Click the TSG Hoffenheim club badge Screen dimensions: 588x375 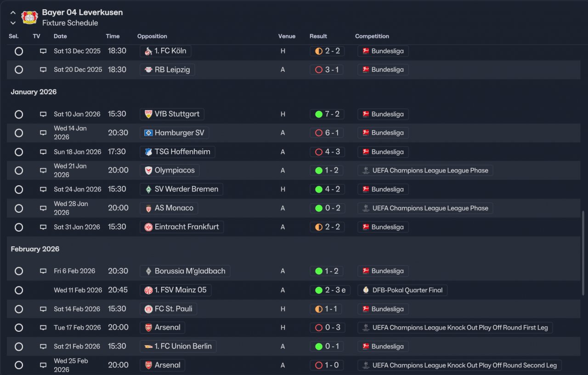click(x=148, y=152)
